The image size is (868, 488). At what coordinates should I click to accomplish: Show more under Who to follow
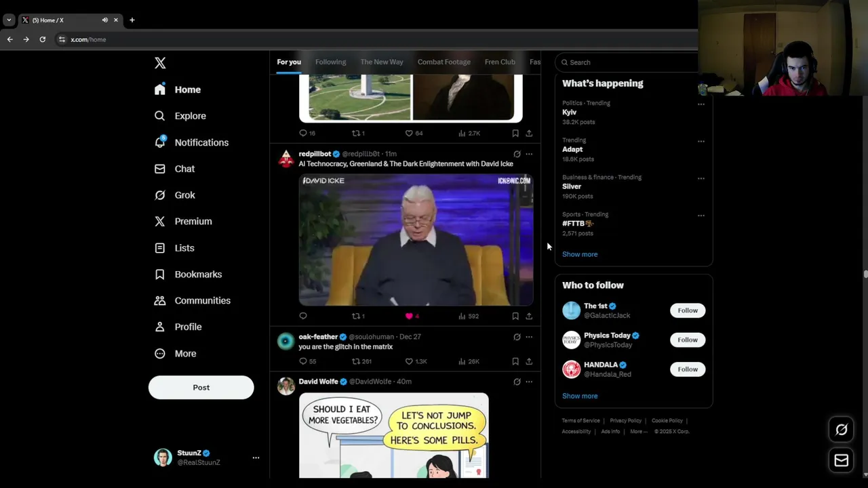[580, 396]
